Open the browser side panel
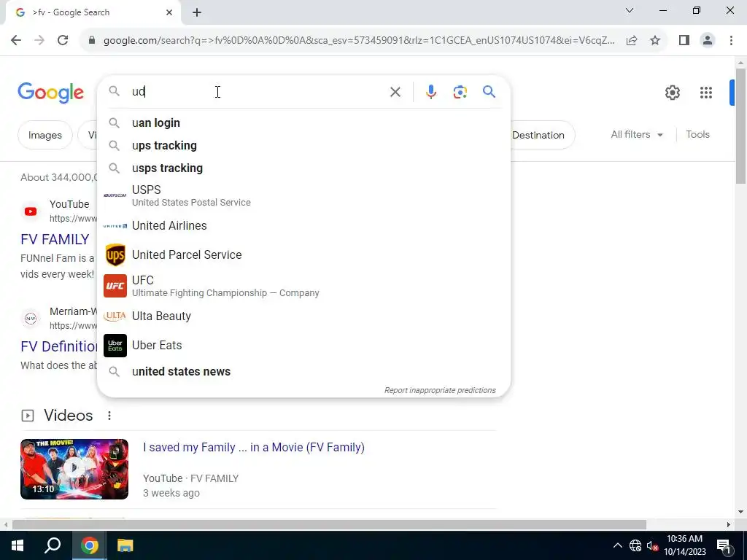Screen dimensions: 747x560 point(684,41)
